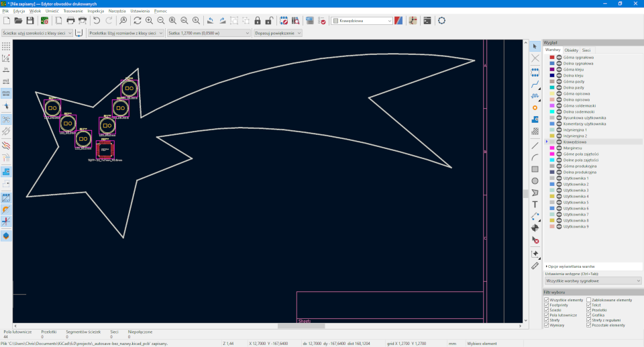Image resolution: width=644 pixels, height=347 pixels.
Task: Click Górna soldermaski color swatch
Action: click(x=552, y=105)
